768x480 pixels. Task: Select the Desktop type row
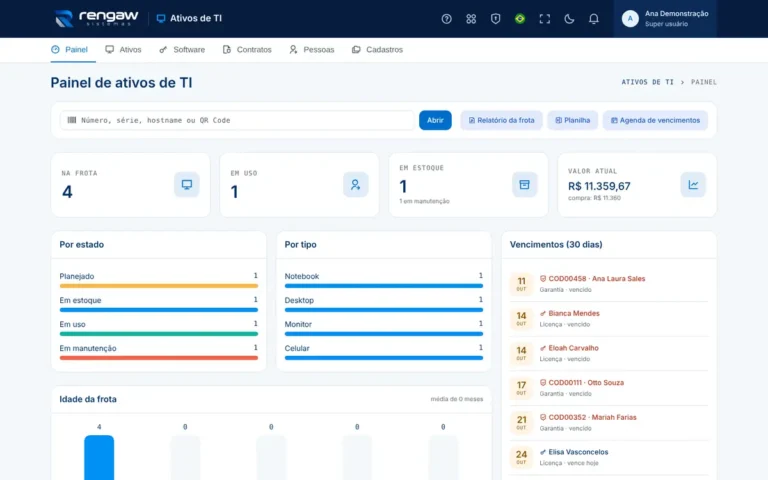[384, 304]
